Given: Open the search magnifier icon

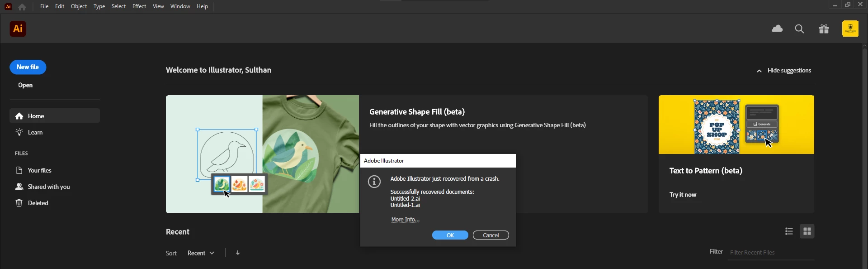Looking at the screenshot, I should point(799,29).
